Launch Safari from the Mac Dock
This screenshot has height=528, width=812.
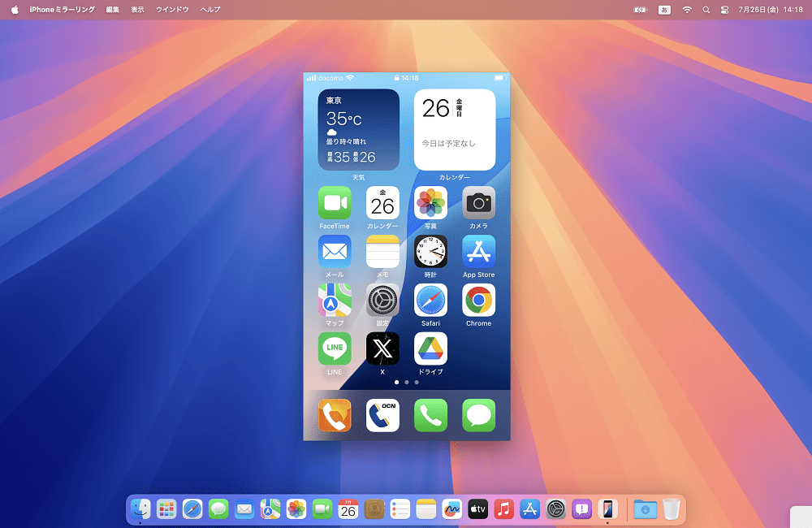(x=192, y=509)
